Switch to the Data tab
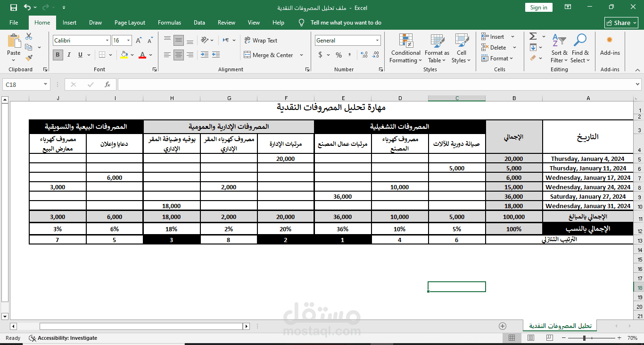 tap(199, 23)
